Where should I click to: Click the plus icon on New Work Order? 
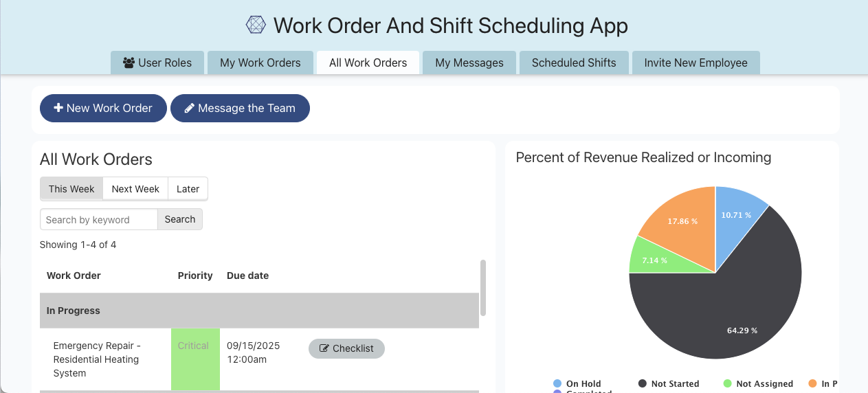pyautogui.click(x=58, y=108)
